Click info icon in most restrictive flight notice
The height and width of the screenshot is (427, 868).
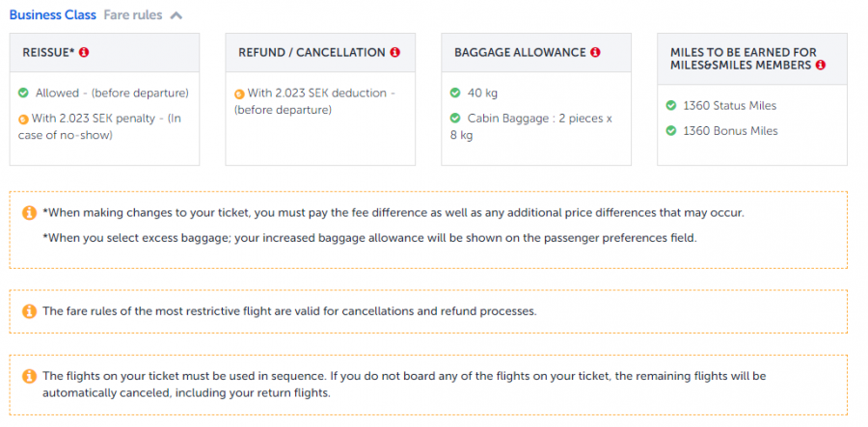pos(29,311)
